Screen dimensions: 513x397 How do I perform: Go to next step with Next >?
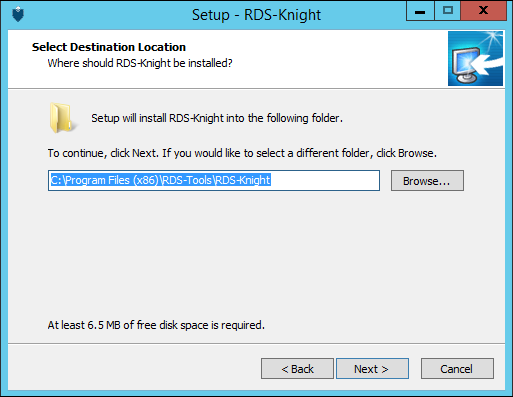pyautogui.click(x=372, y=369)
